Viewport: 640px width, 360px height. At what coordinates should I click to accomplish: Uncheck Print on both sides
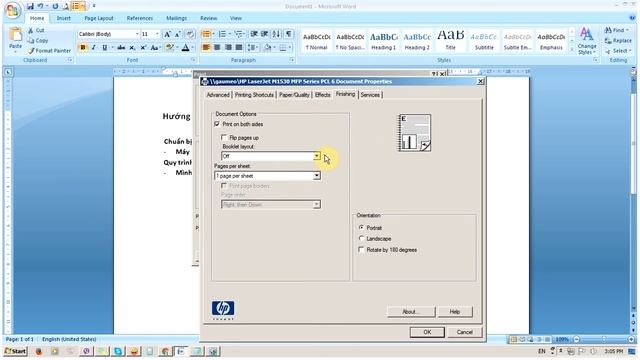[x=217, y=124]
